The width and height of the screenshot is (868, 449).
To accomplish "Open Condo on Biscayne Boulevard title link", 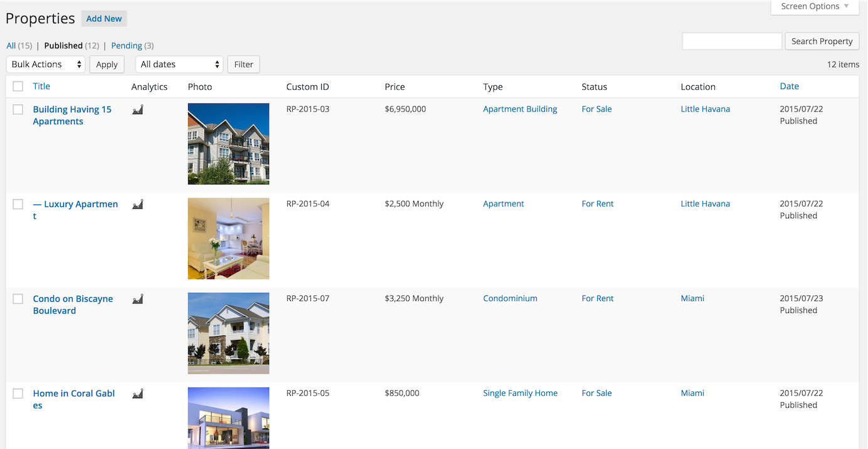I will 73,305.
